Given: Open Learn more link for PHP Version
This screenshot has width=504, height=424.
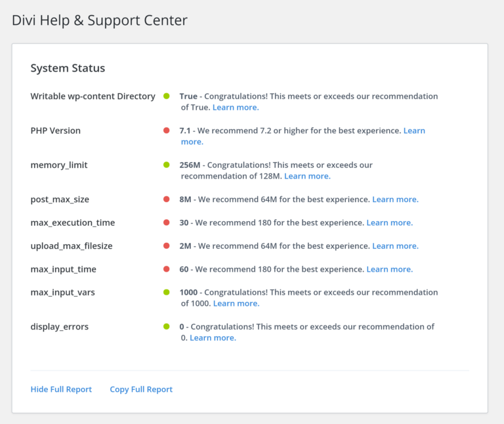Looking at the screenshot, I should click(414, 131).
